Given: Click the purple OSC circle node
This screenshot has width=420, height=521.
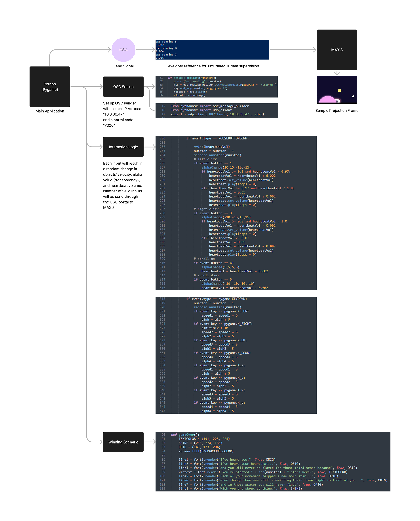Looking at the screenshot, I should pos(123,50).
